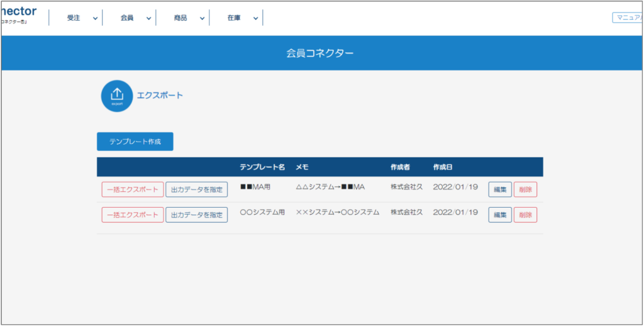Edit the ○○システム用 template
This screenshot has height=326, width=644.
tap(500, 215)
